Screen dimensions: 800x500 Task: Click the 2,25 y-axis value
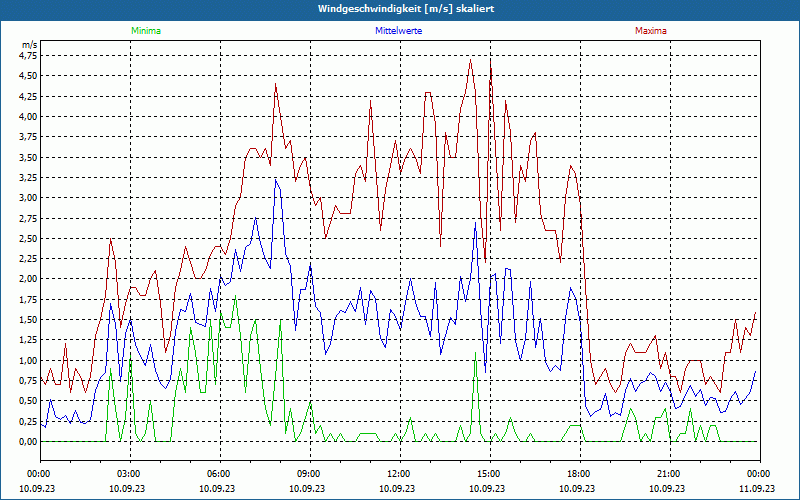coord(28,259)
